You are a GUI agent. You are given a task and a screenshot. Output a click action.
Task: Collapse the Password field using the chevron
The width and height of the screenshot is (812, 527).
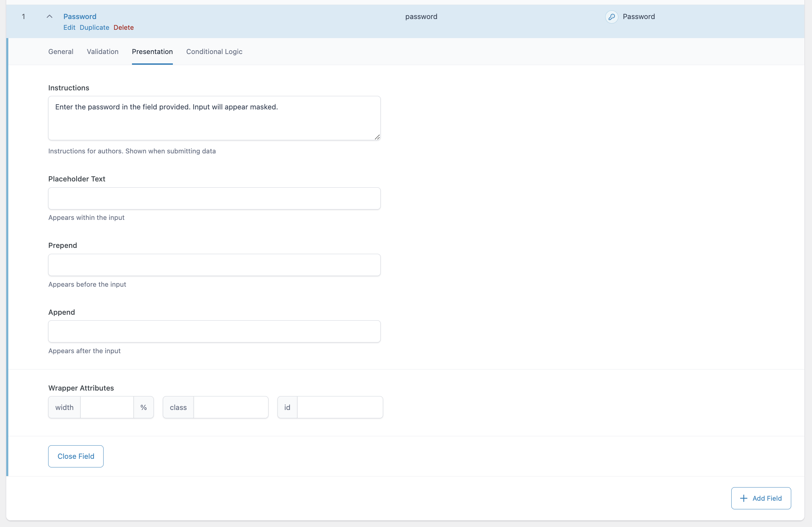49,16
